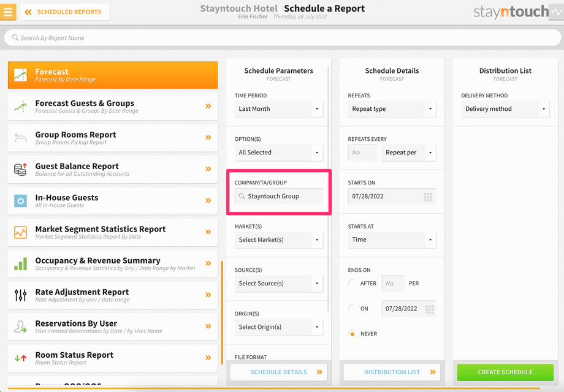This screenshot has width=564, height=392.
Task: Select In-House Guests report title
Action: click(67, 198)
